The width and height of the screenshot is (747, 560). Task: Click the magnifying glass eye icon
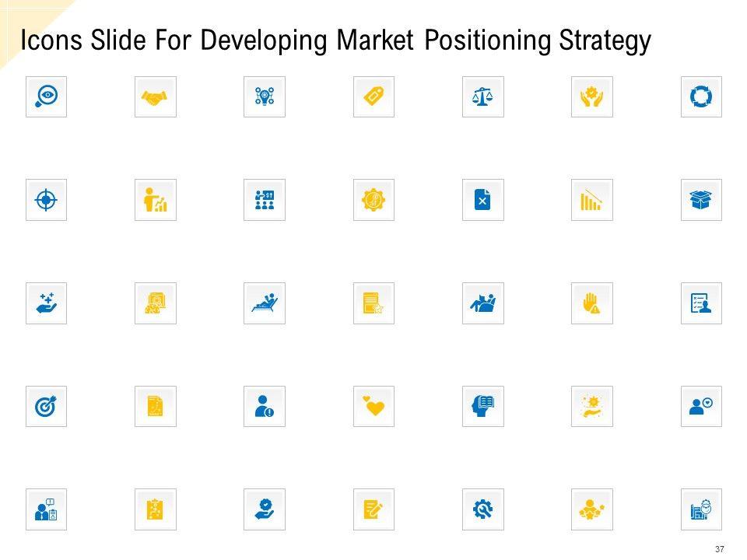46,96
